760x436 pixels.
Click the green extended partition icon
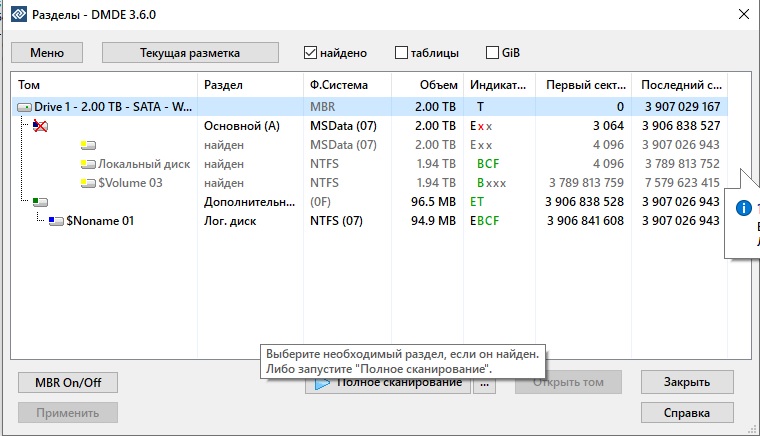(x=40, y=202)
